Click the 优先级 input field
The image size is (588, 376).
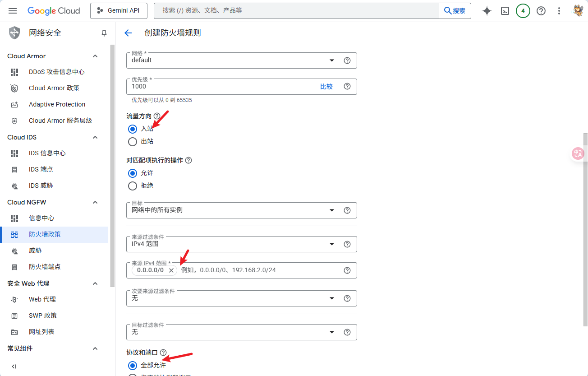pyautogui.click(x=221, y=87)
